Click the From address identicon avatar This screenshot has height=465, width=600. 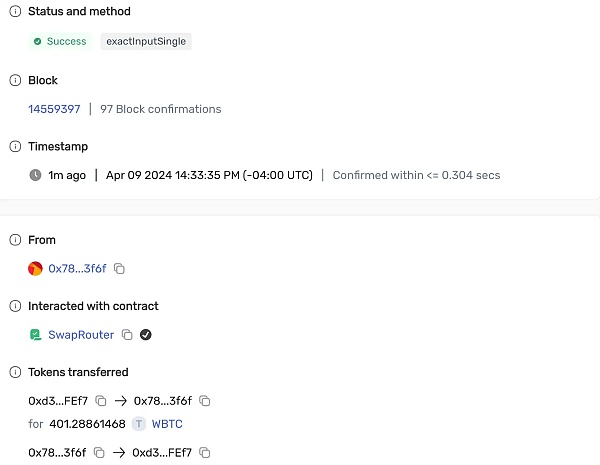[36, 269]
